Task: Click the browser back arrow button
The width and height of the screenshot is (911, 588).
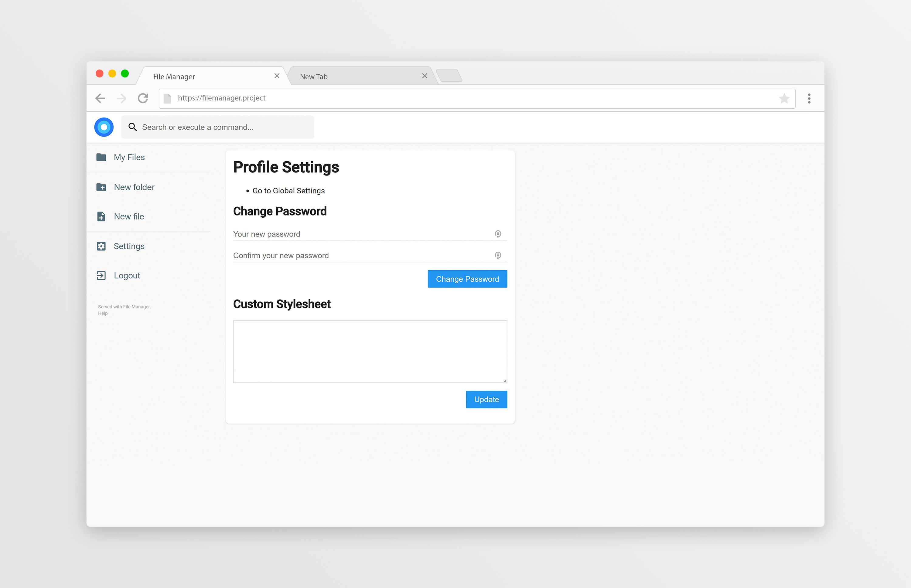Action: pos(100,98)
